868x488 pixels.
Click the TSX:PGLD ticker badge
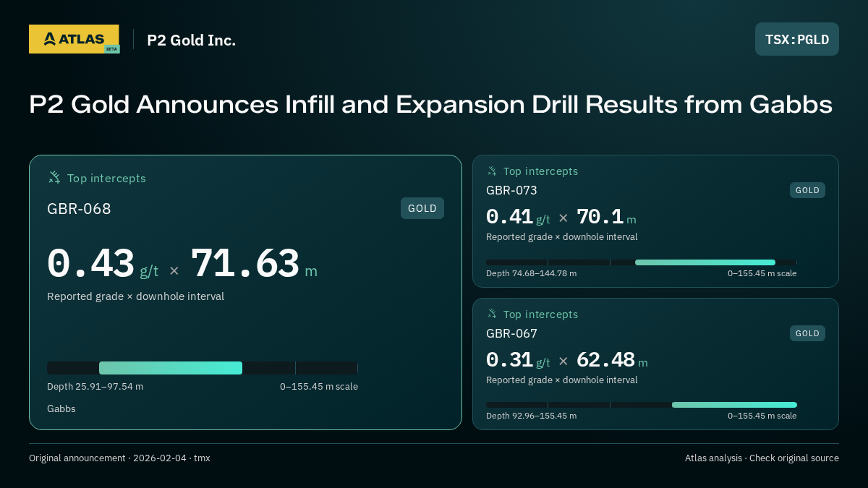point(797,39)
